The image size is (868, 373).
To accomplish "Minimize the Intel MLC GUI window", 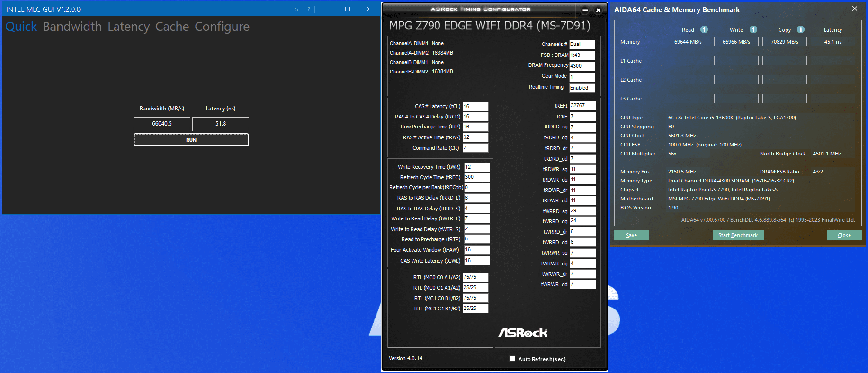I will [326, 9].
